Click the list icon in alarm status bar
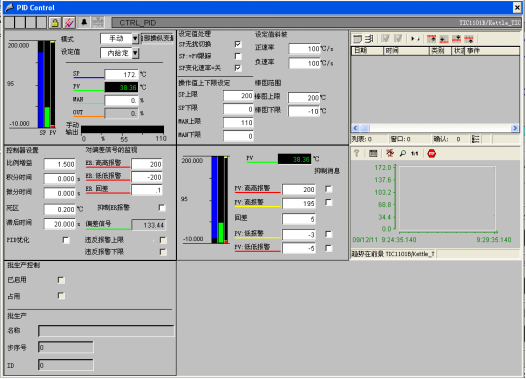Image resolution: width=526 pixels, height=379 pixels. click(475, 139)
